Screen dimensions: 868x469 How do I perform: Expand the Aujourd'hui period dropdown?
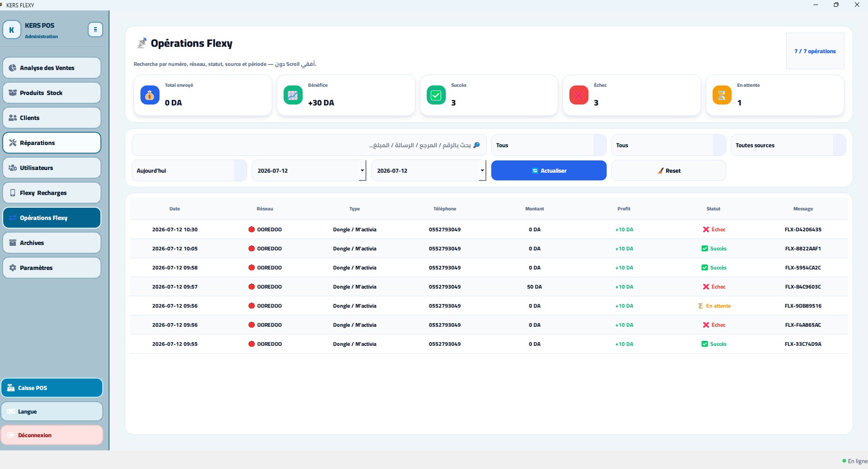pyautogui.click(x=189, y=171)
